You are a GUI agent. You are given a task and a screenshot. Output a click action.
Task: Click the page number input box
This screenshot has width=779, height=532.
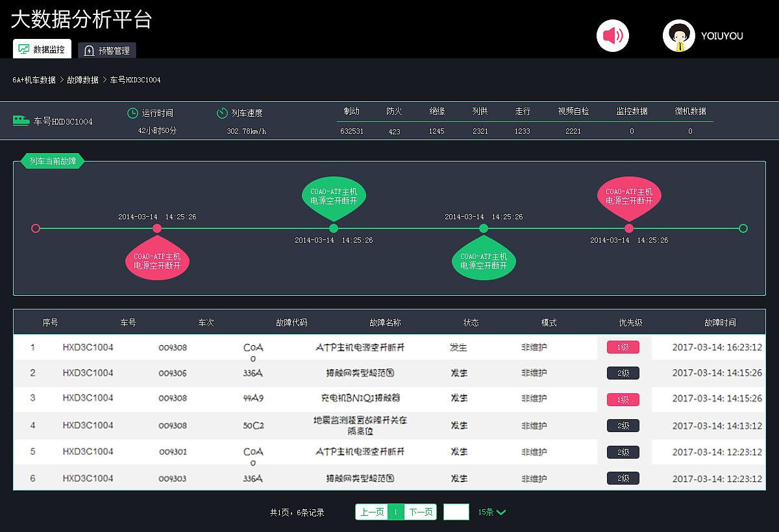pos(456,512)
